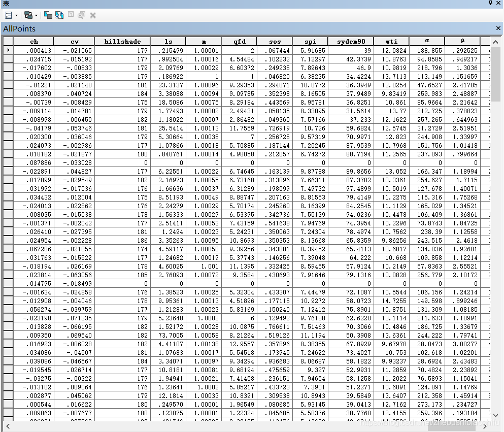Viewport: 504px width, 432px height.
Task: Select the row marker for ch .009063
Action: [x=8, y=413]
